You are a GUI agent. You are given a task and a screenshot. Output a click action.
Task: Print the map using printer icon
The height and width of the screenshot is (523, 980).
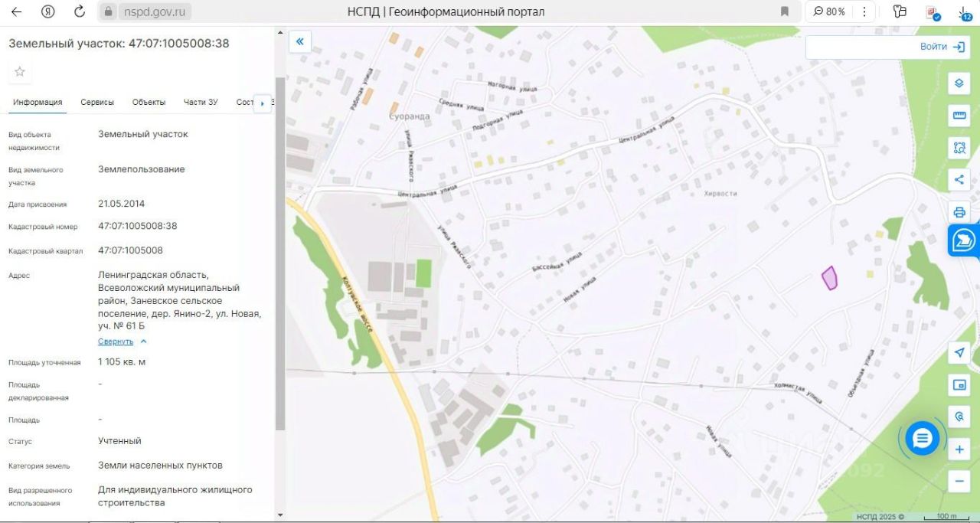click(x=959, y=212)
